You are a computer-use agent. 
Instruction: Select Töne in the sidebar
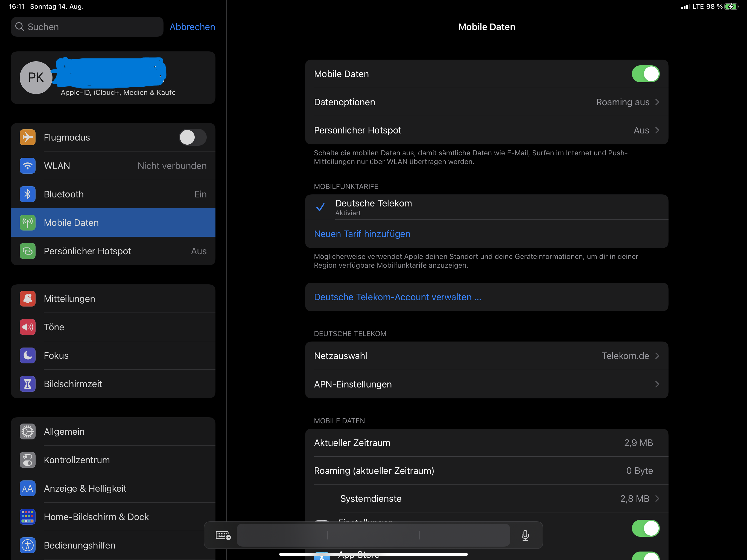click(54, 327)
